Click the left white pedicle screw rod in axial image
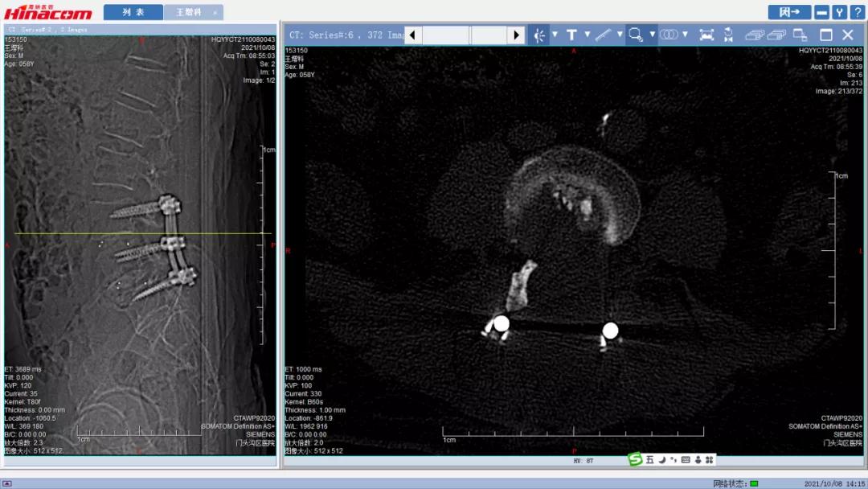This screenshot has width=868, height=489. pos(502,323)
